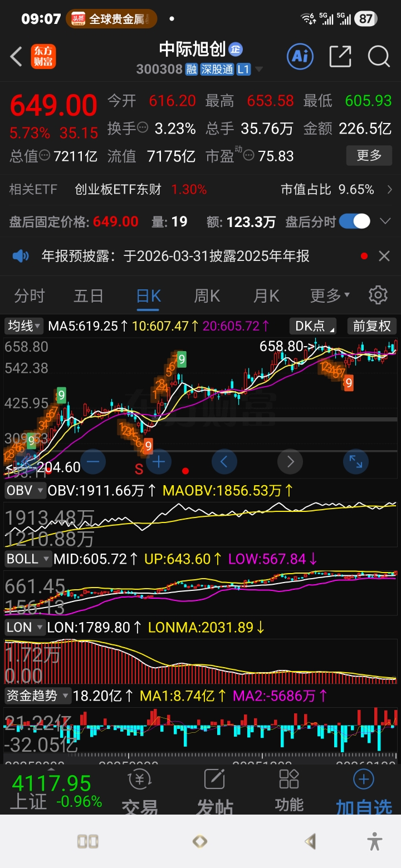The width and height of the screenshot is (401, 868).
Task: Open search with the magnifier icon
Action: 379,56
